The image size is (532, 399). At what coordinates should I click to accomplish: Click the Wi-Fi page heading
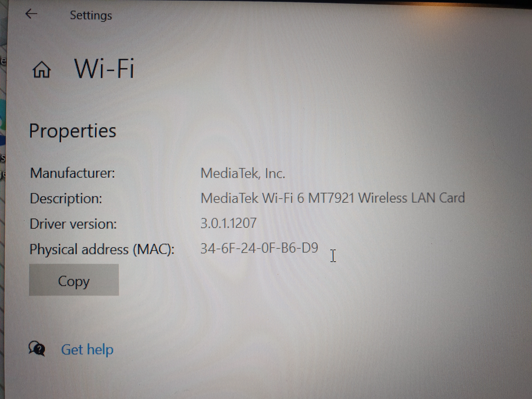click(x=104, y=69)
